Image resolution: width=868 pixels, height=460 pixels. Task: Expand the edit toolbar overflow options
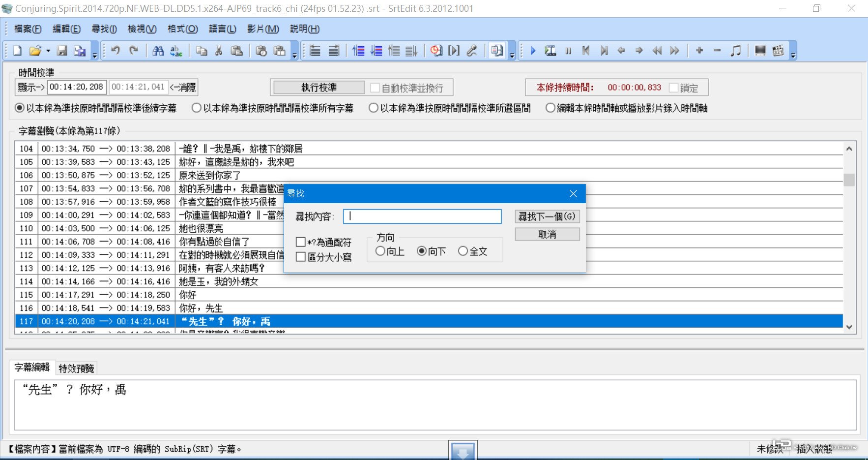pos(295,51)
